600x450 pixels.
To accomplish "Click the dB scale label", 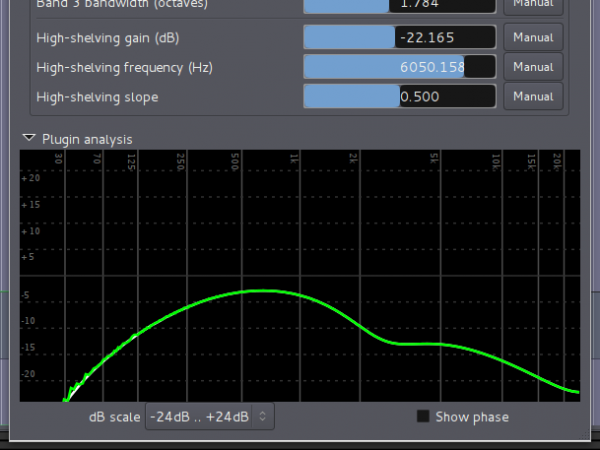I will (114, 417).
